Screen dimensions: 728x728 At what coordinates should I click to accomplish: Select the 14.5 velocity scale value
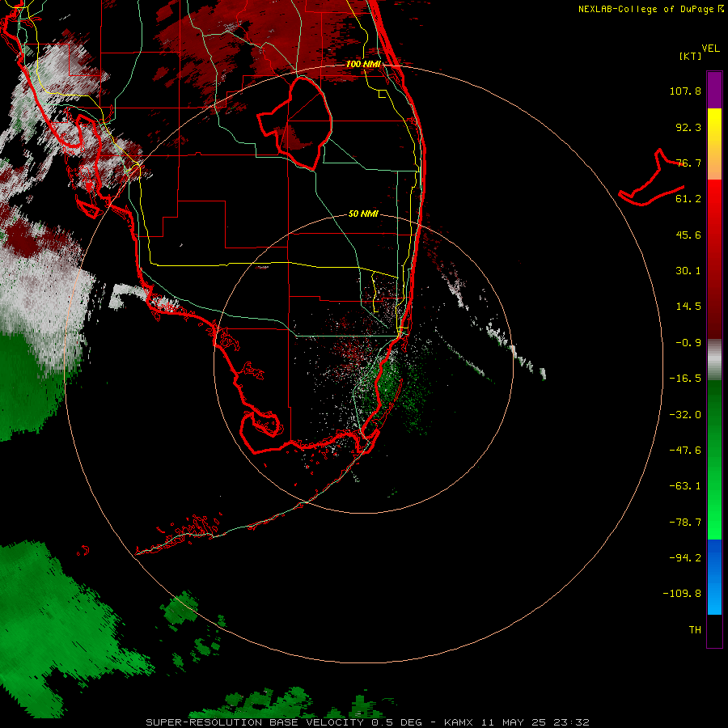coord(688,307)
